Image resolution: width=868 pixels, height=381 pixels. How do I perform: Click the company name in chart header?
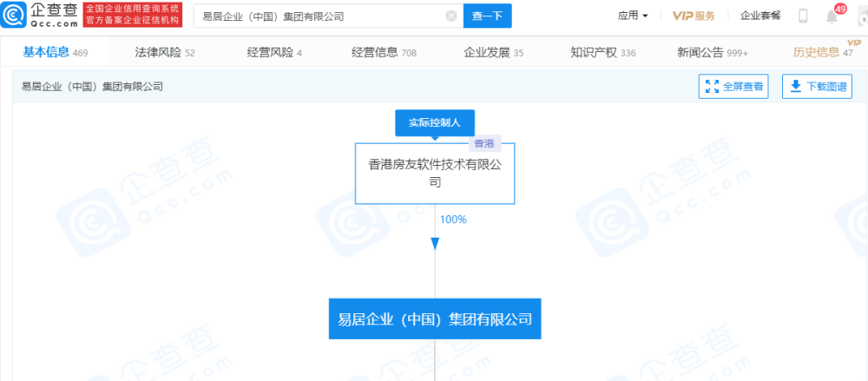pyautogui.click(x=92, y=87)
